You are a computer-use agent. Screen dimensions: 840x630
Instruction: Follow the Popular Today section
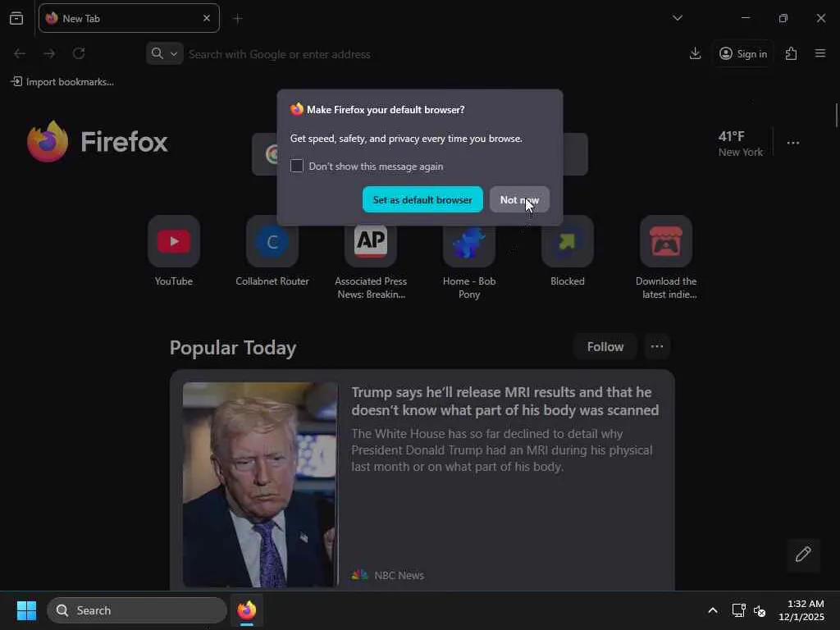605,347
